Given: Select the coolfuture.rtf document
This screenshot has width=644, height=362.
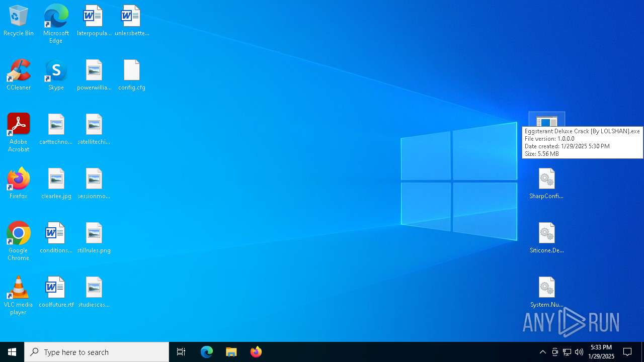Looking at the screenshot, I should tap(56, 292).
